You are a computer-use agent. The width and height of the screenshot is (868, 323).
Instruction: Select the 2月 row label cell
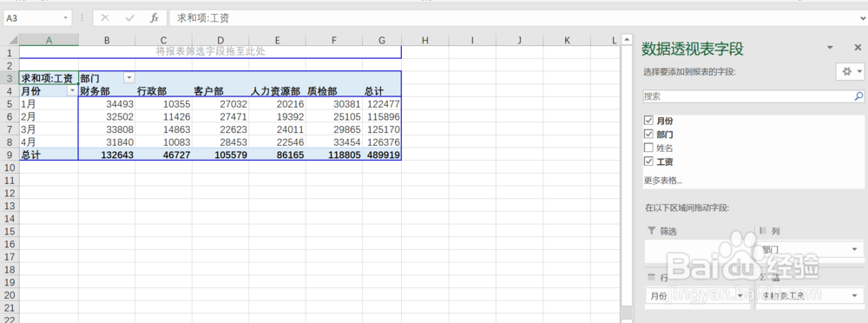(x=49, y=116)
